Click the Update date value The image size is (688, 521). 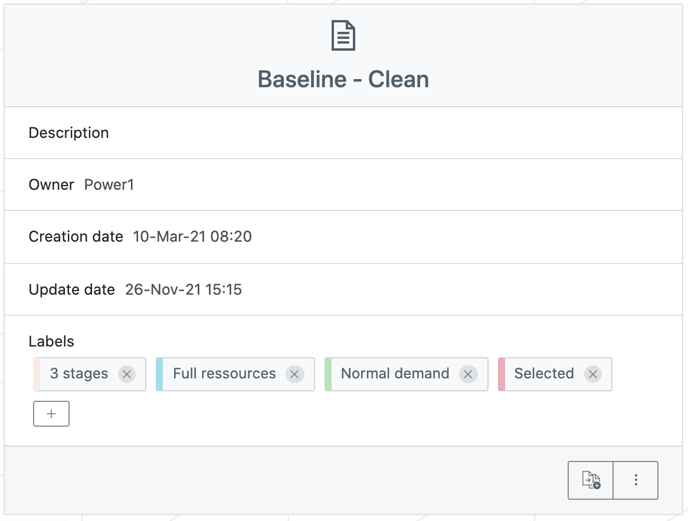coord(183,290)
